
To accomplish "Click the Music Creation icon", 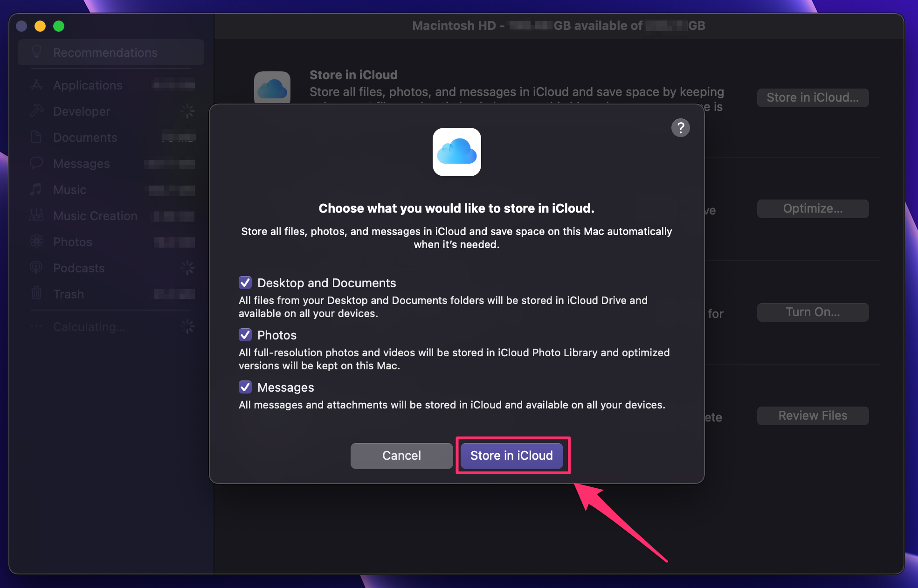I will coord(36,215).
